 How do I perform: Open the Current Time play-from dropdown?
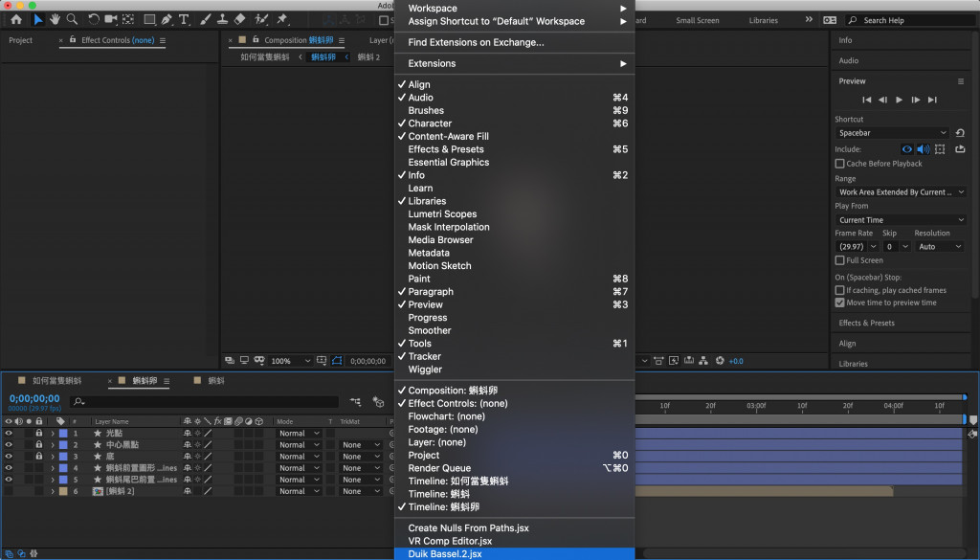pyautogui.click(x=901, y=220)
